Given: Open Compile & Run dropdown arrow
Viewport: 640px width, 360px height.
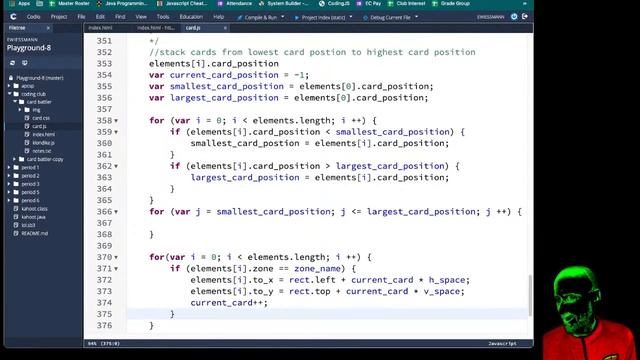Looking at the screenshot, I should pyautogui.click(x=283, y=17).
